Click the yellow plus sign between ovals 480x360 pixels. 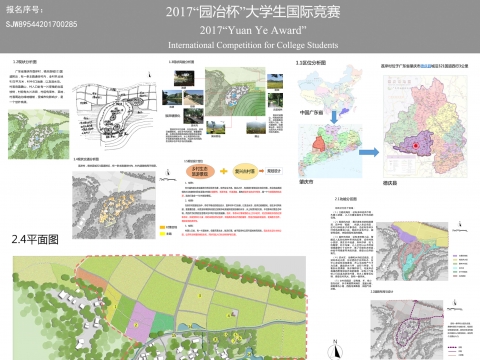tap(224, 171)
